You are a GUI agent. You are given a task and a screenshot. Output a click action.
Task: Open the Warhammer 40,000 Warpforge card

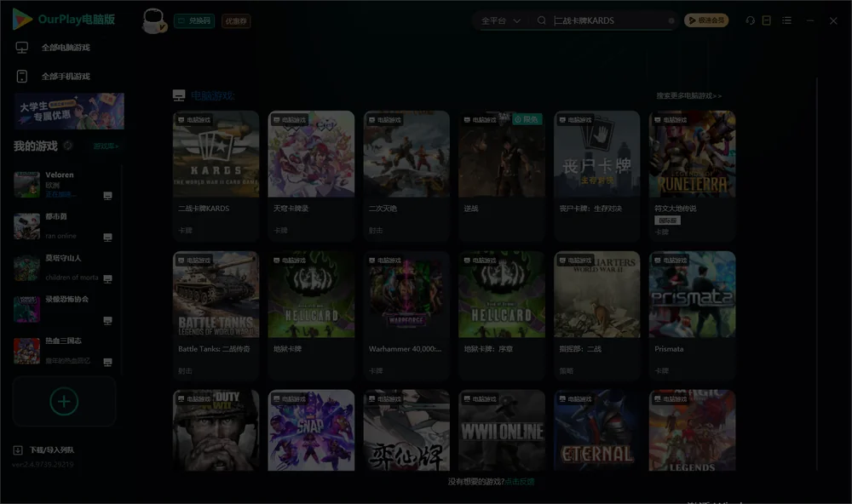pyautogui.click(x=406, y=316)
